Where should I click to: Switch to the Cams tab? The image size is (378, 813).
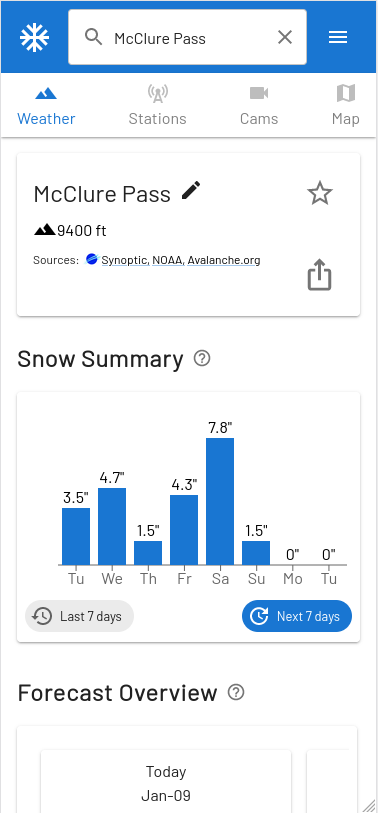(259, 106)
